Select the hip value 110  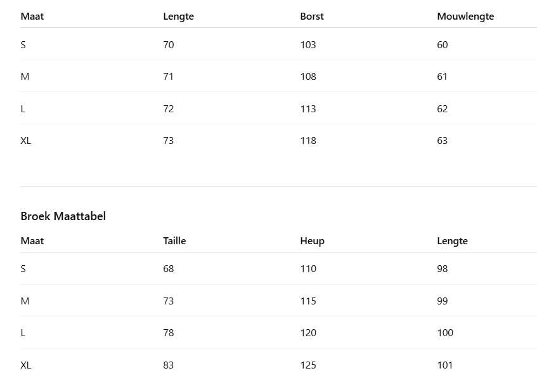click(308, 269)
